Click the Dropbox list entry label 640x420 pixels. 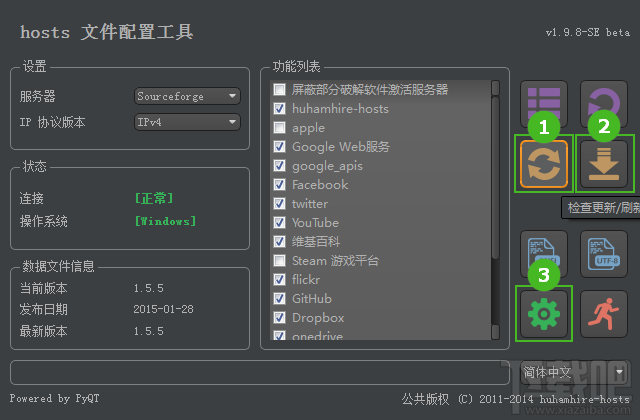coord(318,318)
